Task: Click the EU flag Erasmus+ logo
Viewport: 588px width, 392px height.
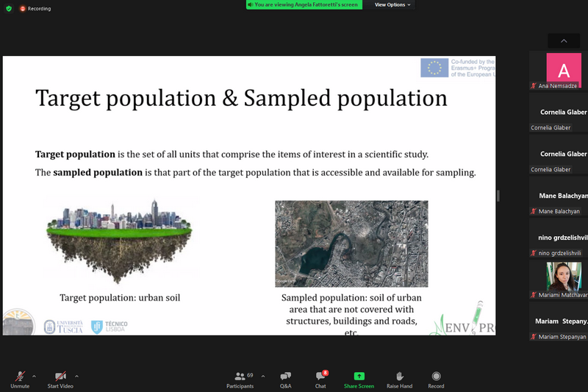Action: tap(457, 68)
